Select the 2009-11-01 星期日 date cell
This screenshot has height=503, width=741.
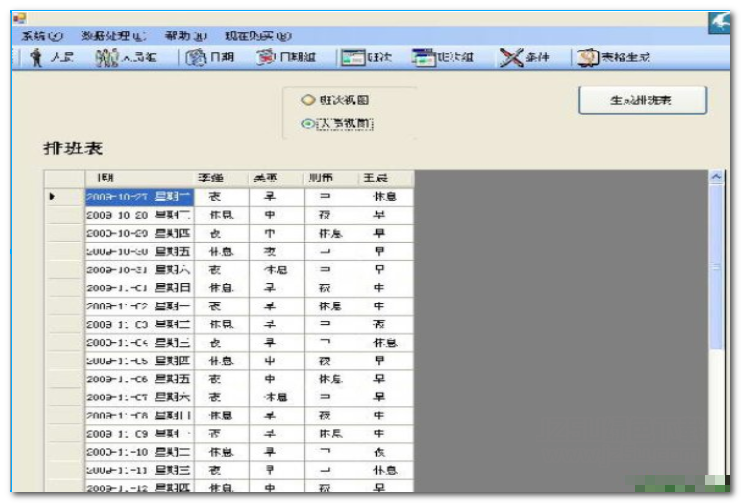(x=139, y=288)
